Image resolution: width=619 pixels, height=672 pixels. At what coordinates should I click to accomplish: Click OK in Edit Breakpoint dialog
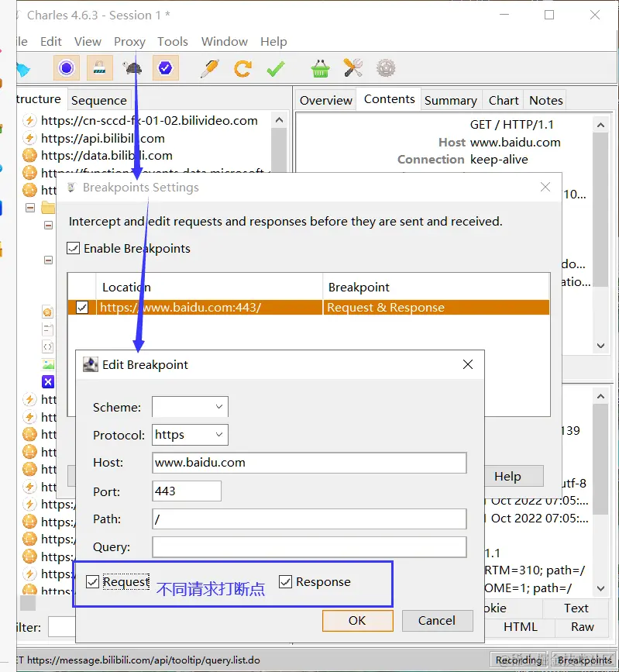357,621
